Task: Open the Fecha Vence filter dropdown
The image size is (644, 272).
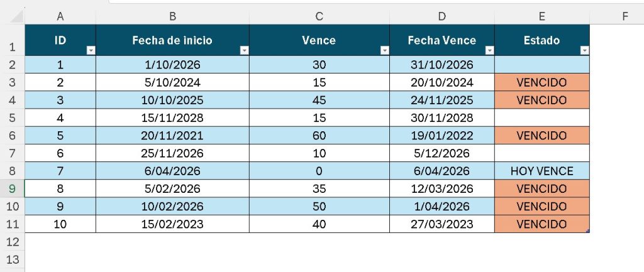Action: tap(489, 50)
